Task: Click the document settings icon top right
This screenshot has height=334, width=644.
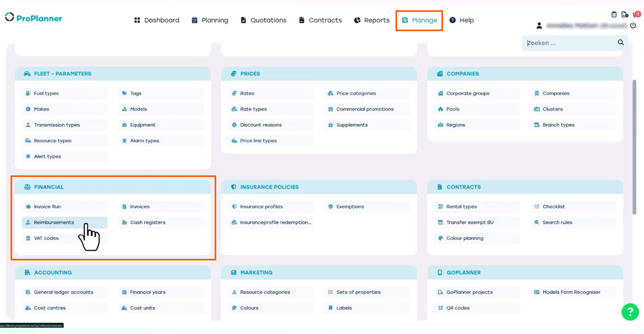Action: point(624,14)
